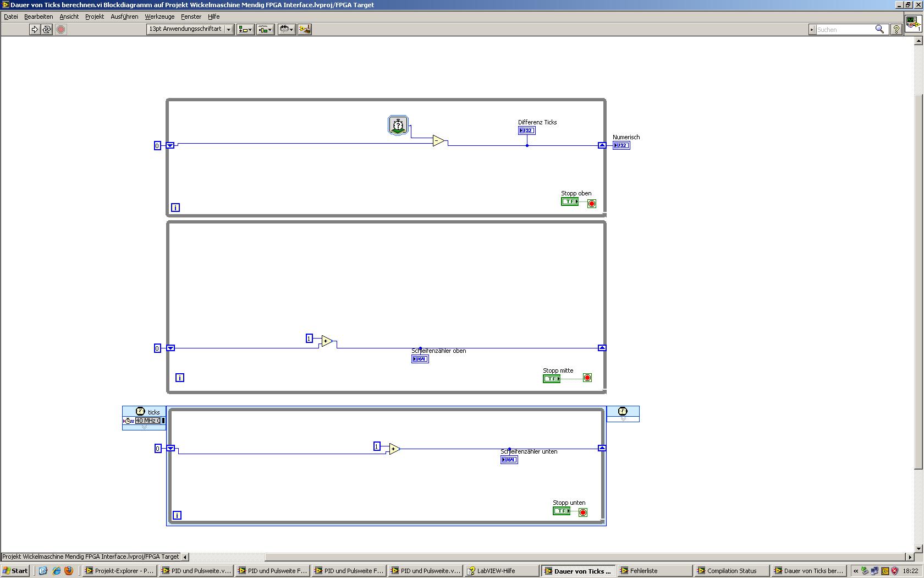Click the horizontal scrollbar right arrow

(x=909, y=557)
